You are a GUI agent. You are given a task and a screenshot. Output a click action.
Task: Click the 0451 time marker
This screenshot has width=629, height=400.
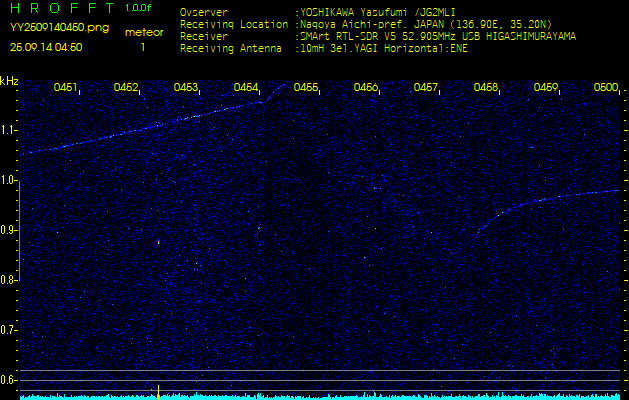66,88
